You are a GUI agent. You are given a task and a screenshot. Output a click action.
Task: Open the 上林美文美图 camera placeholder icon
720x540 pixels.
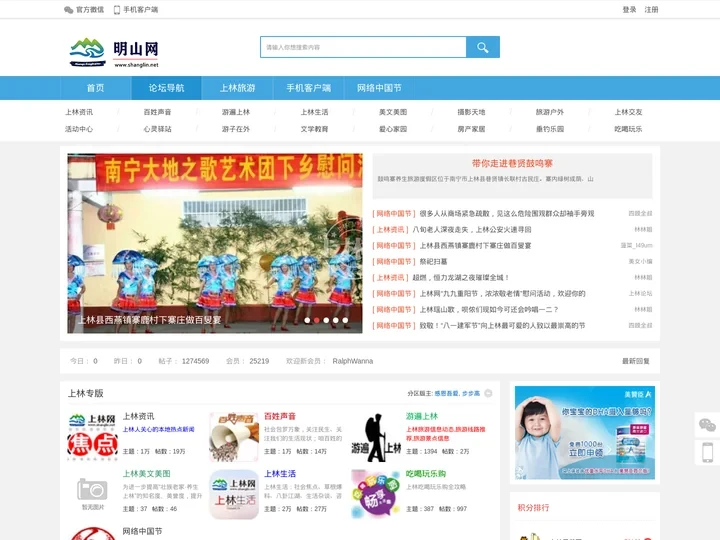pos(93,494)
